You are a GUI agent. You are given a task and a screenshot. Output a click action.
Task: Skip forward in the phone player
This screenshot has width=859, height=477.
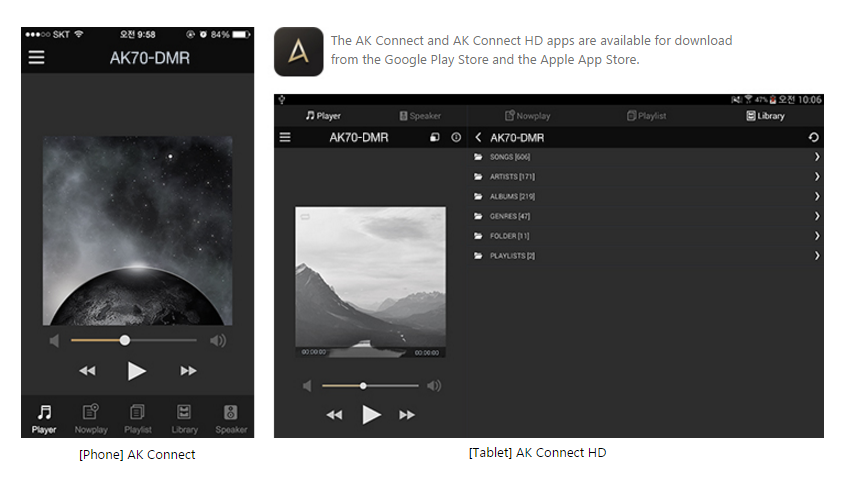point(188,371)
